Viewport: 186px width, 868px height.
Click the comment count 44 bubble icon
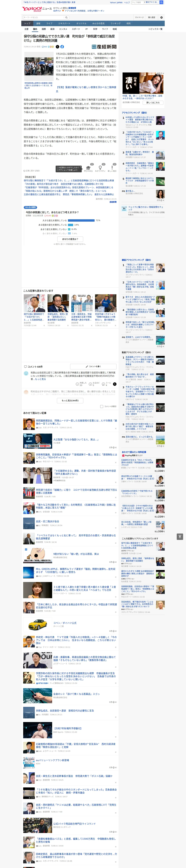(x=44, y=47)
